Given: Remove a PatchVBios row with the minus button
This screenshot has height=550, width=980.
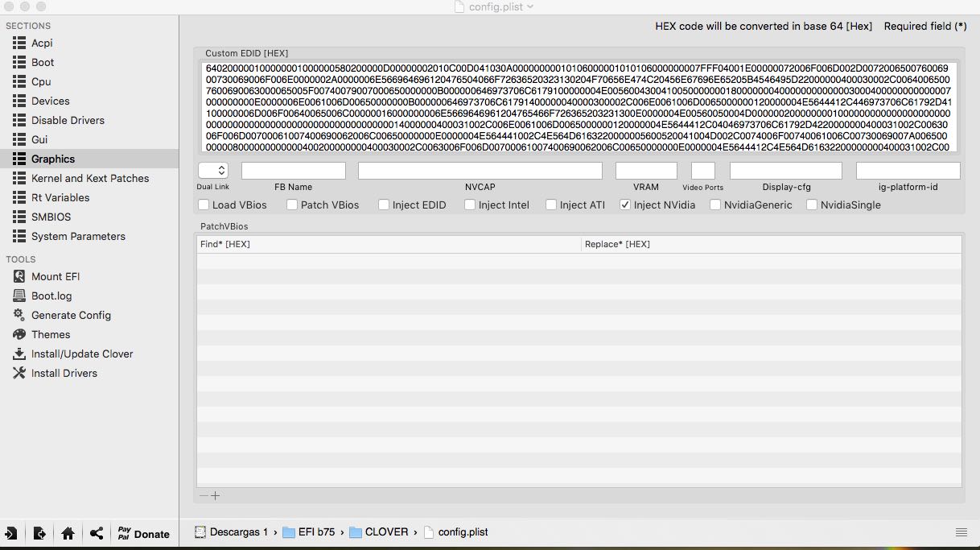Looking at the screenshot, I should (204, 496).
